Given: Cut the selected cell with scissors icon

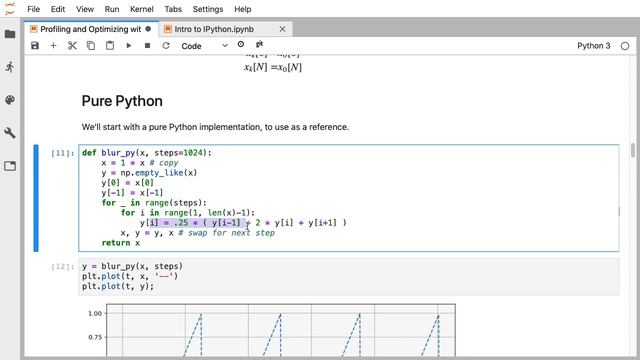Looking at the screenshot, I should tap(72, 46).
